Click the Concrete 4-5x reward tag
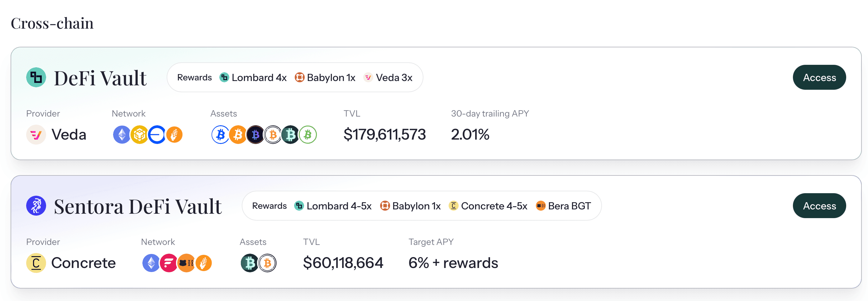The image size is (868, 301). pos(488,206)
